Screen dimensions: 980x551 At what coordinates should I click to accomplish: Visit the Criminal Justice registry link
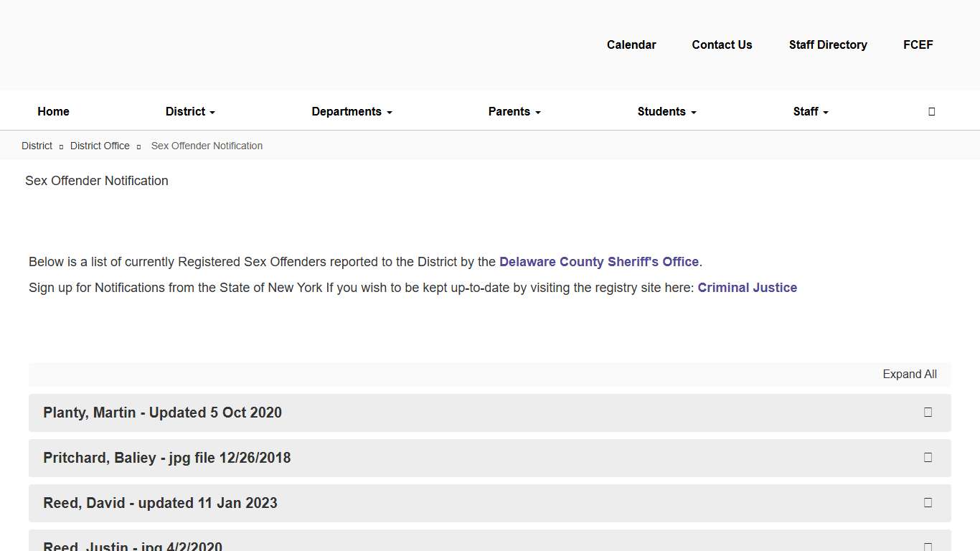pyautogui.click(x=748, y=288)
